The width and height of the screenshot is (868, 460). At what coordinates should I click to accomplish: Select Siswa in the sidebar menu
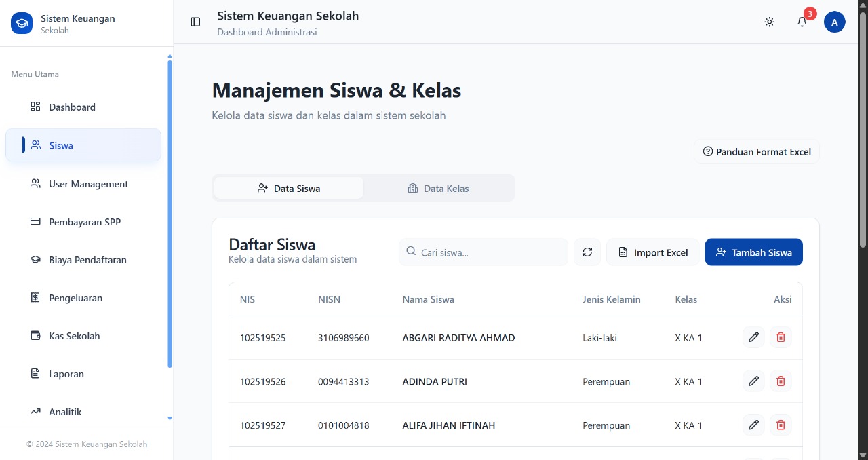point(83,145)
